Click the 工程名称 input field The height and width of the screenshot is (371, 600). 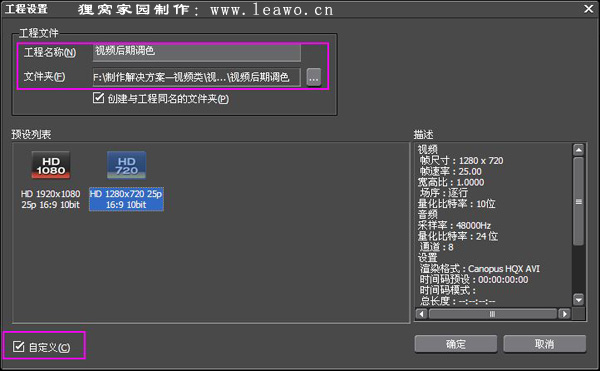(x=197, y=52)
